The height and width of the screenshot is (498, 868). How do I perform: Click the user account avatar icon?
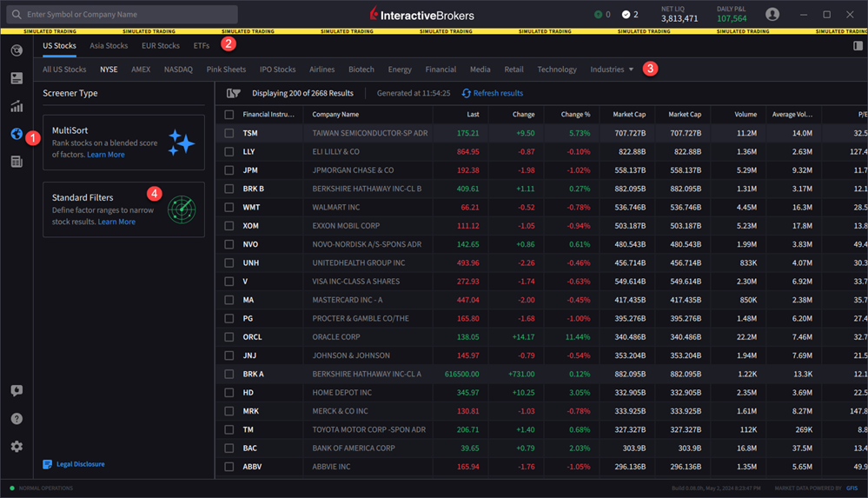(772, 15)
